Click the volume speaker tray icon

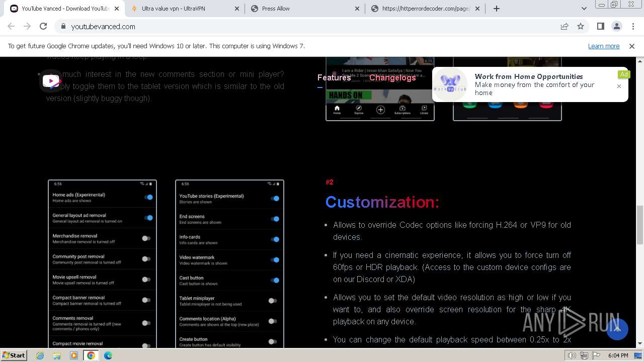click(x=572, y=355)
